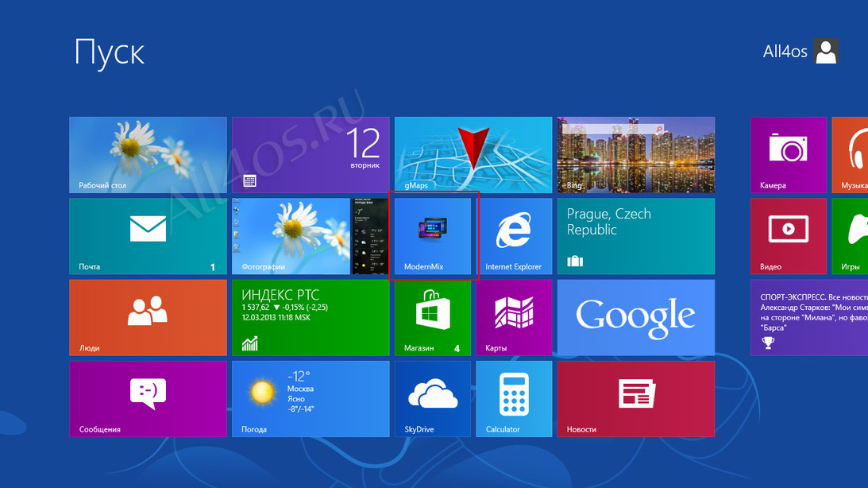Open the Магазин store tile
868x488 pixels.
pyautogui.click(x=433, y=317)
